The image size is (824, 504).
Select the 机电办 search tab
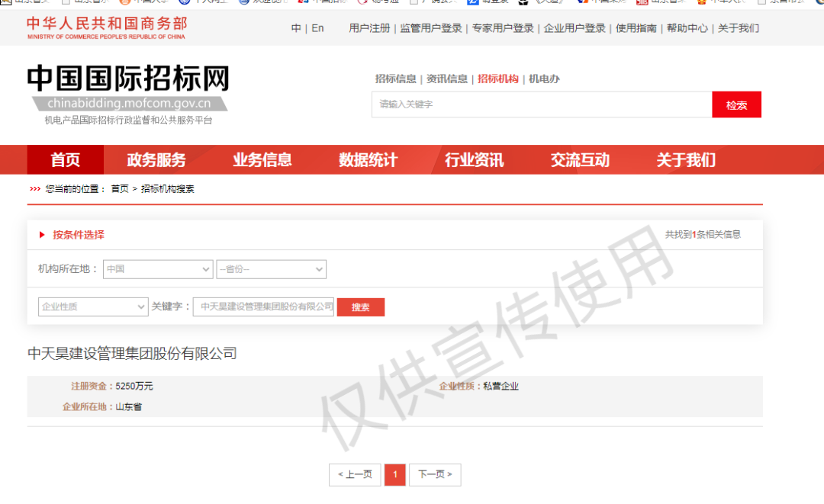coord(544,79)
